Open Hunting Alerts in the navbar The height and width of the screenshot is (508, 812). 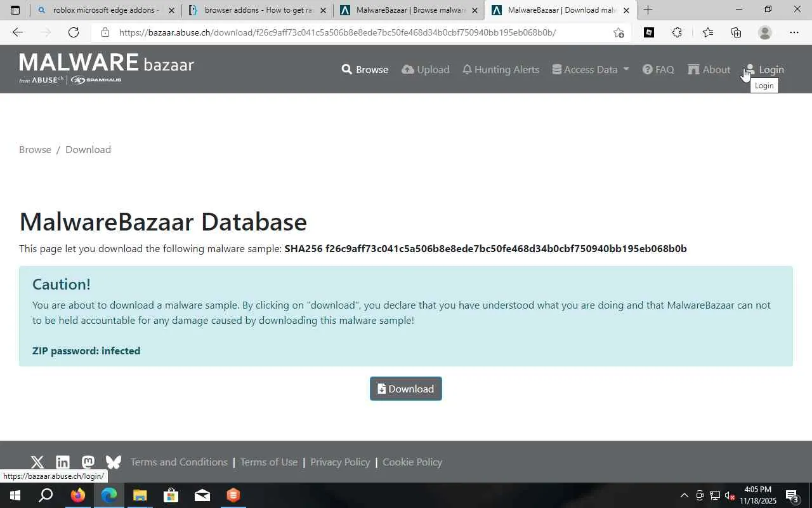501,69
